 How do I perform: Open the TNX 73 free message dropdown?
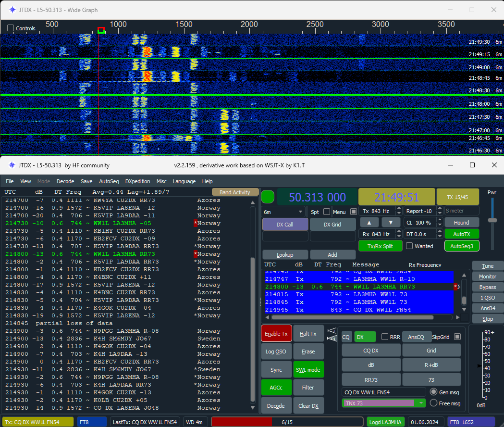pos(420,403)
